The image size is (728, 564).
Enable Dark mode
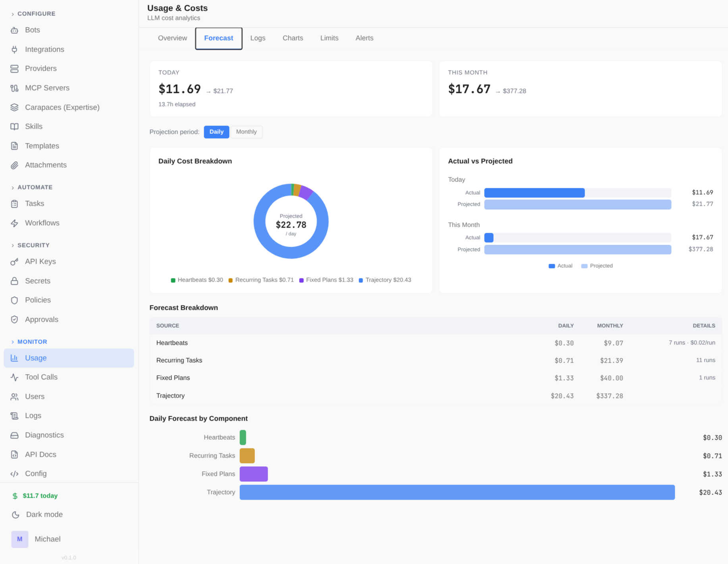(x=44, y=514)
